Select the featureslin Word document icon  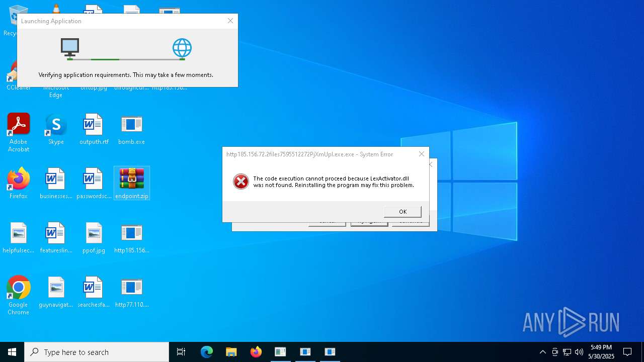(x=56, y=238)
